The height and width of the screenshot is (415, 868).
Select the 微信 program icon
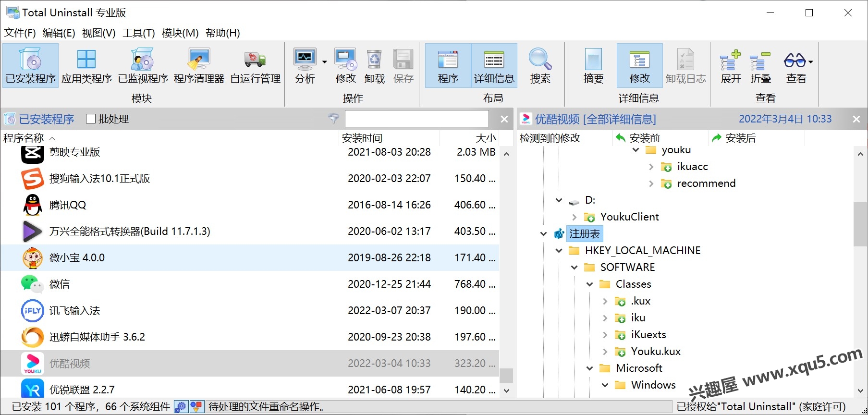(x=33, y=284)
